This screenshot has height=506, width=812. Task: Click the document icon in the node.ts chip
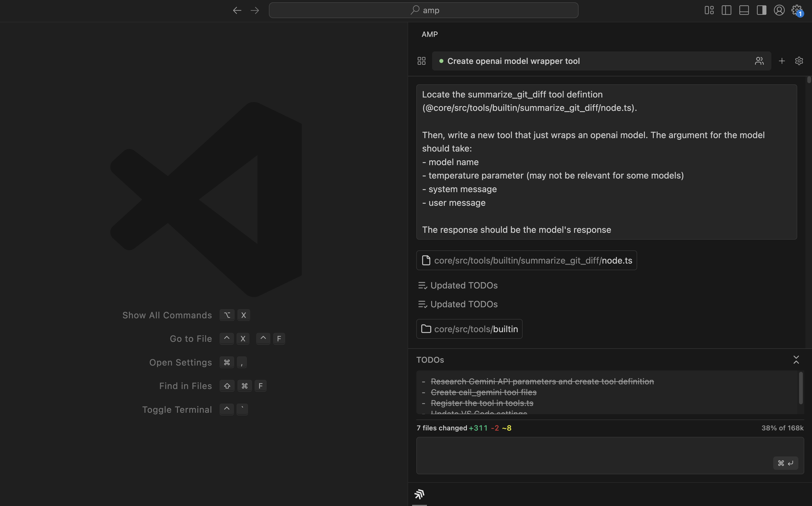pyautogui.click(x=426, y=260)
